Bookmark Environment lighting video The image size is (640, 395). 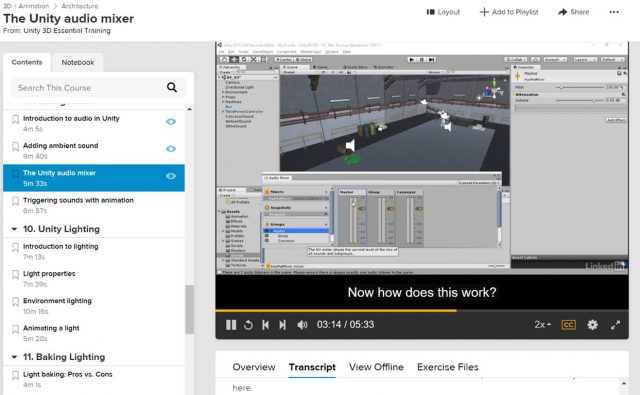[x=16, y=302]
